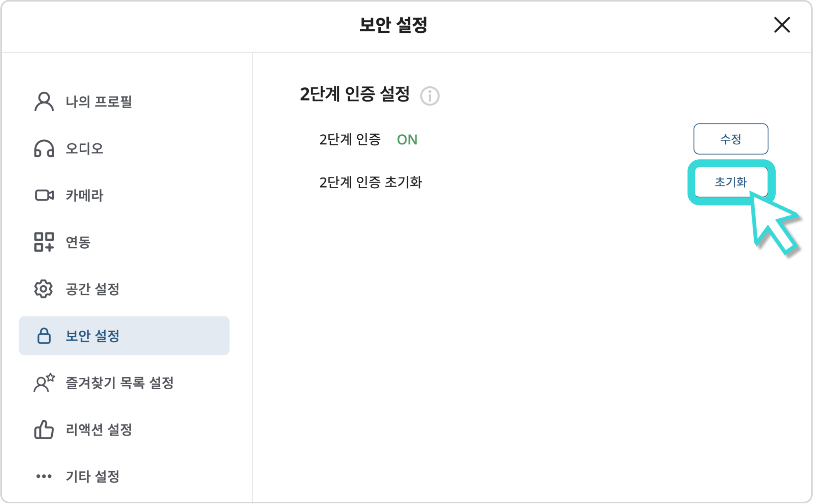Screen dimensions: 813x504
Task: Click the lock icon for 보안 설정
Action: 43,336
